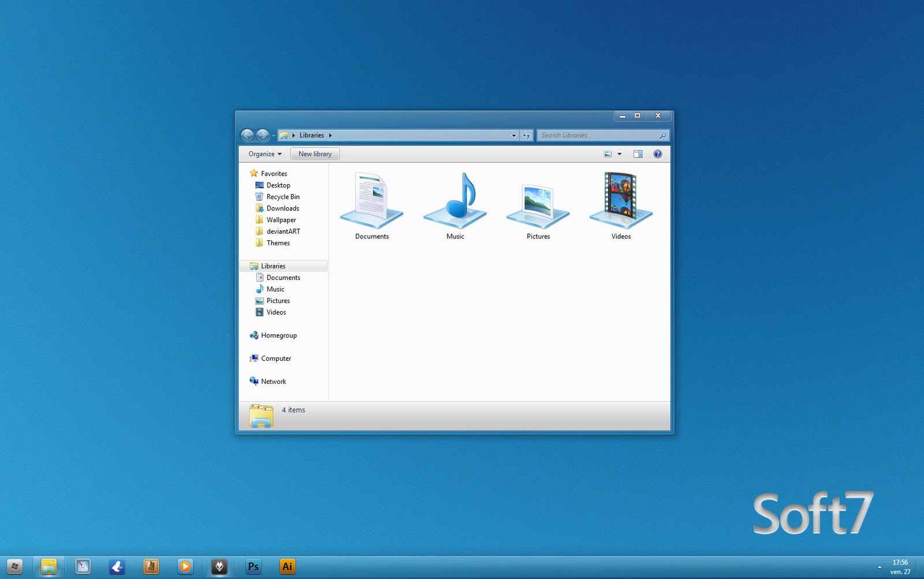Open the Organize dropdown menu

coord(263,154)
